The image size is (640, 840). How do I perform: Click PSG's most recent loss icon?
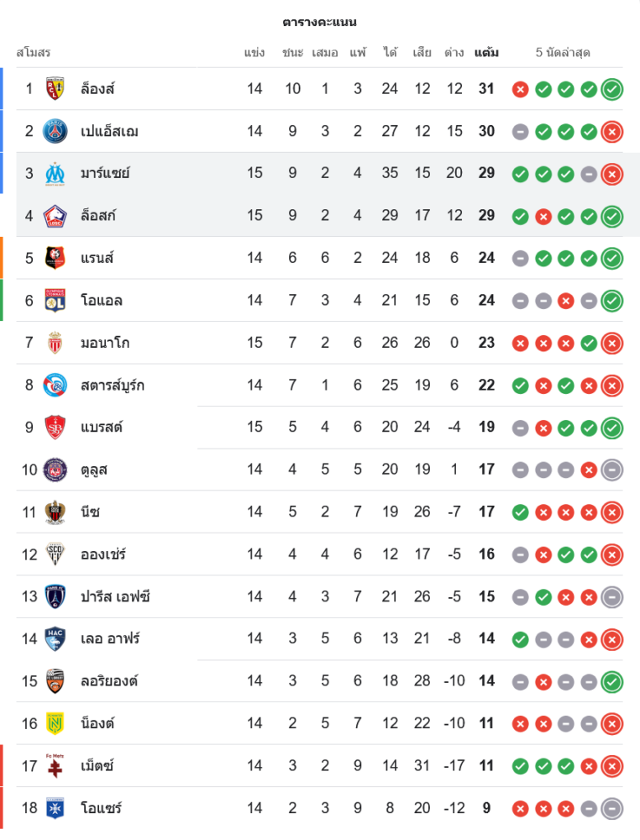tap(612, 131)
